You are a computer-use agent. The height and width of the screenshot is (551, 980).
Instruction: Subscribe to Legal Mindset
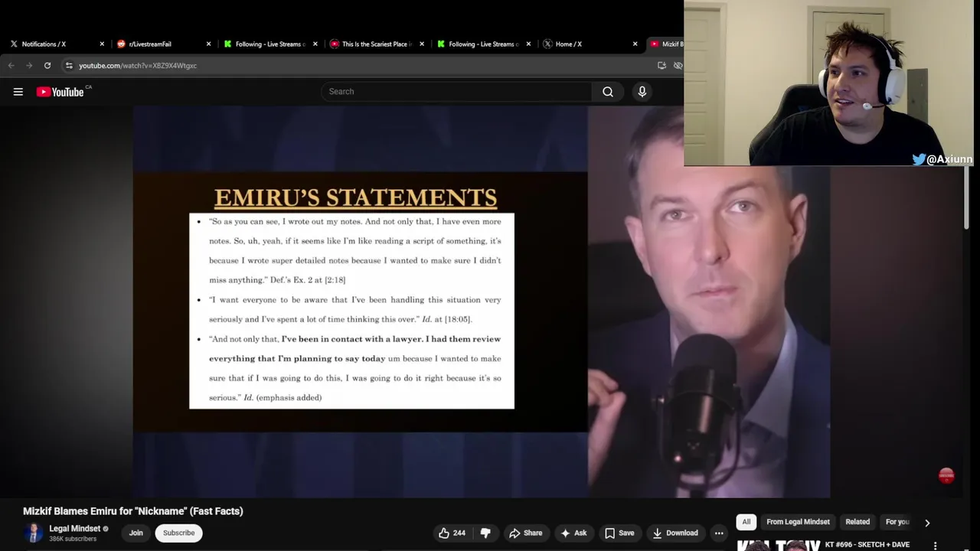click(x=178, y=533)
